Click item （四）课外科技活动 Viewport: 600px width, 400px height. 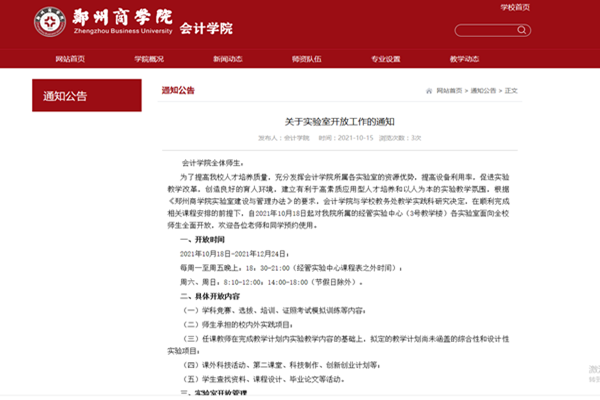pyautogui.click(x=281, y=365)
